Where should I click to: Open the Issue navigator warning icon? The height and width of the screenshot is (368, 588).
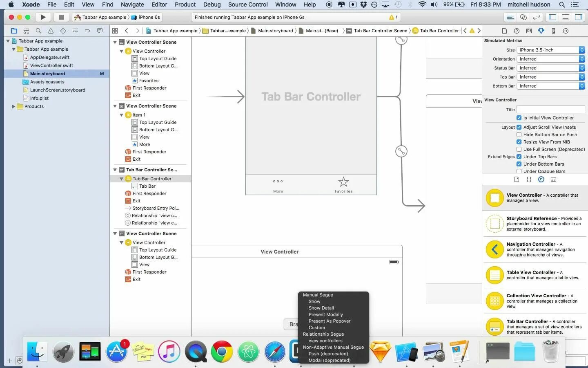51,31
